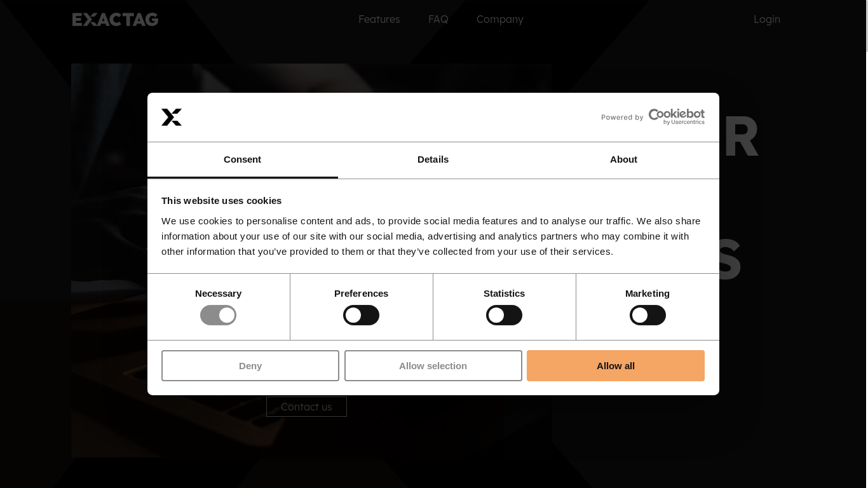Screen dimensions: 868x488
Task: Open the About tab
Action: (623, 159)
